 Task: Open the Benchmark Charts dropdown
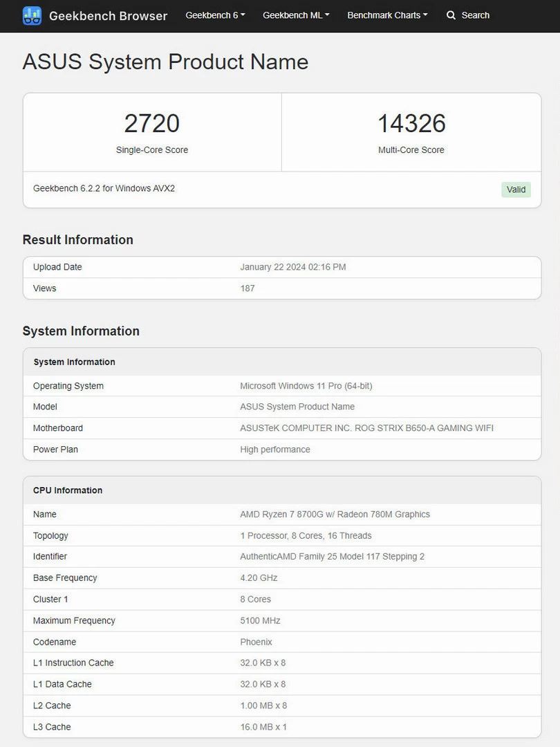387,15
